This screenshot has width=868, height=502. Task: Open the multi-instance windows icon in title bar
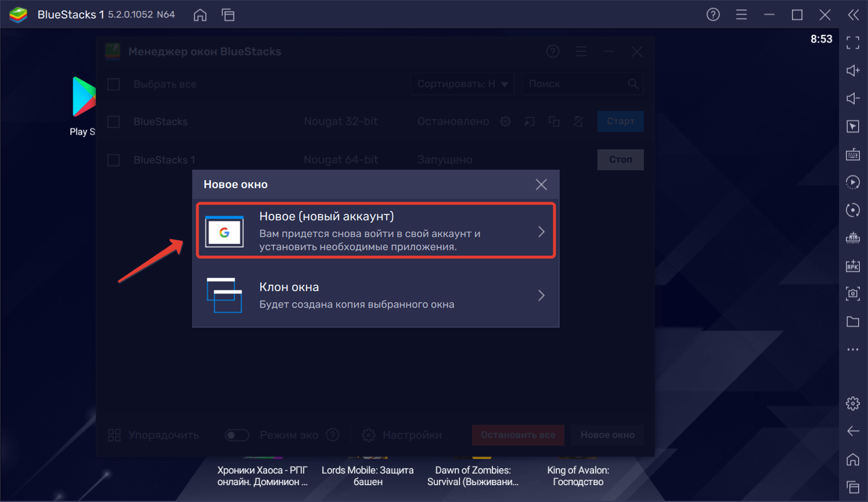(x=228, y=15)
